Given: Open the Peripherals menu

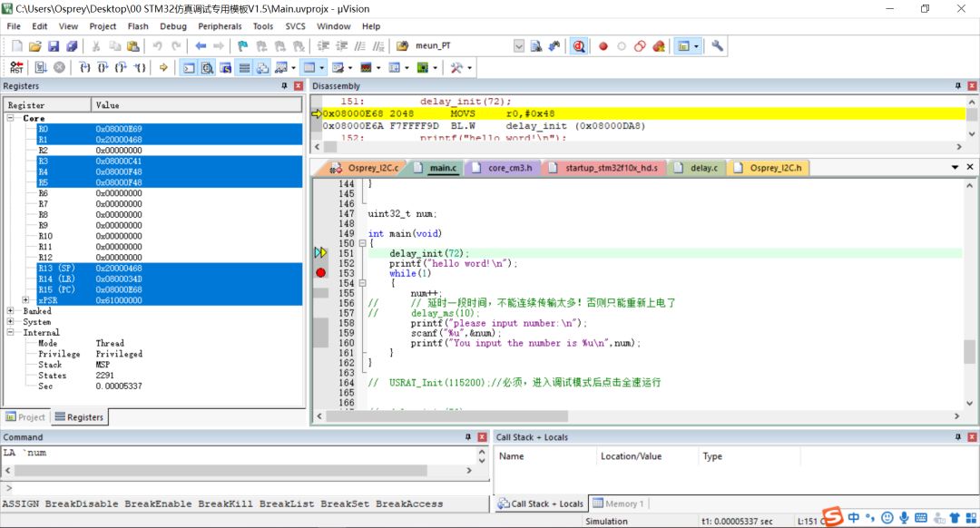Looking at the screenshot, I should [x=220, y=26].
